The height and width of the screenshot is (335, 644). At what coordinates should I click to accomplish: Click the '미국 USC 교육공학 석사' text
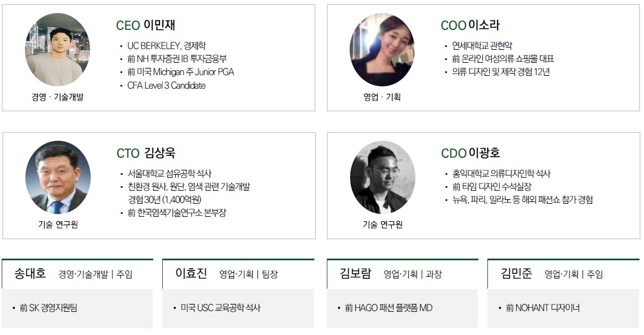221,308
